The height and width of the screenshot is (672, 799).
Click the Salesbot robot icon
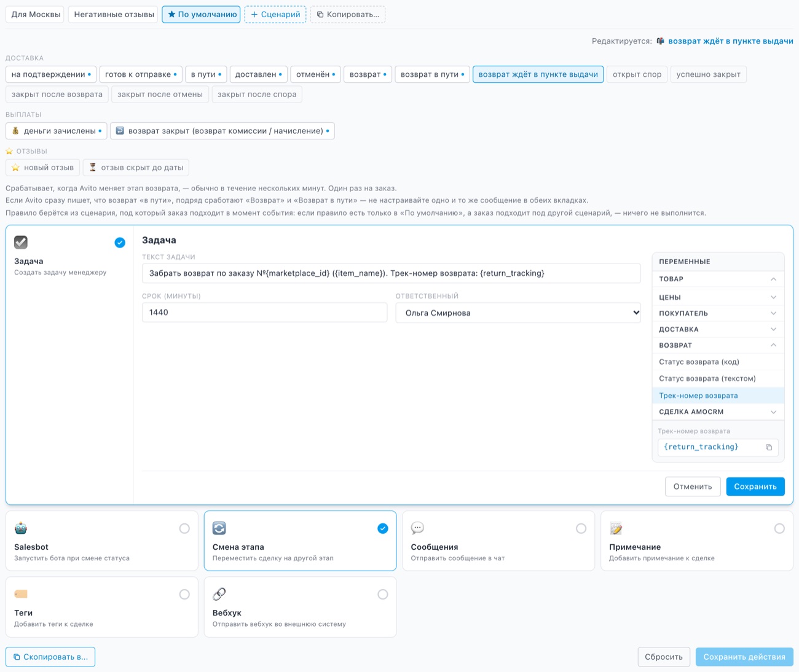tap(21, 528)
